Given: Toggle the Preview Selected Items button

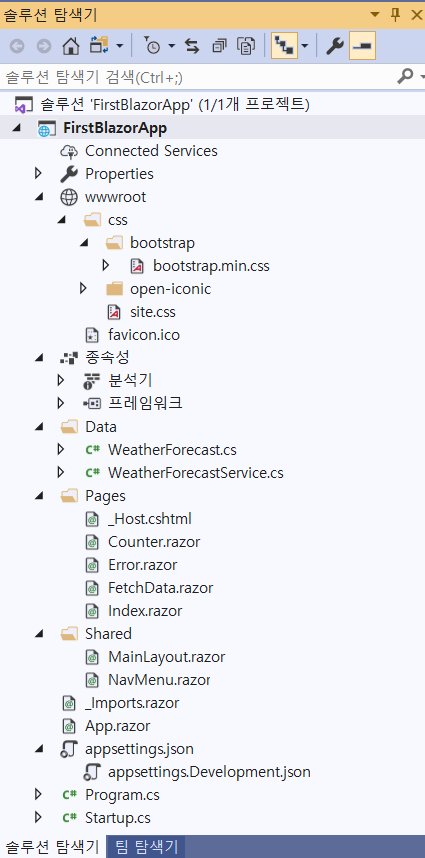Looking at the screenshot, I should point(362,47).
